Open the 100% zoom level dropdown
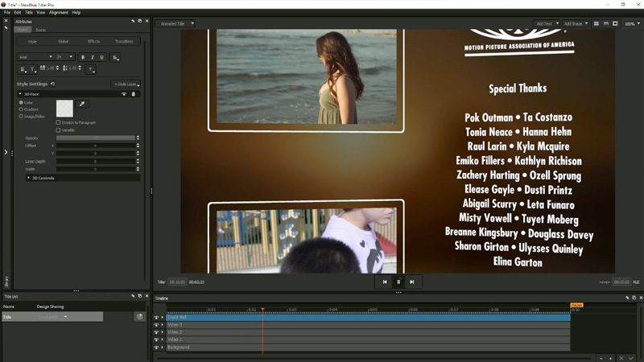Image resolution: width=644 pixels, height=362 pixels. 632,24
